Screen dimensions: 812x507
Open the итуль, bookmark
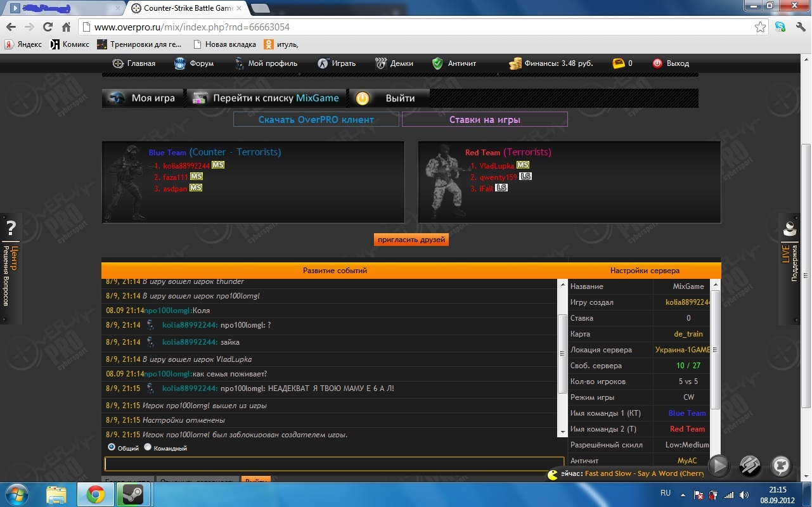coord(281,44)
